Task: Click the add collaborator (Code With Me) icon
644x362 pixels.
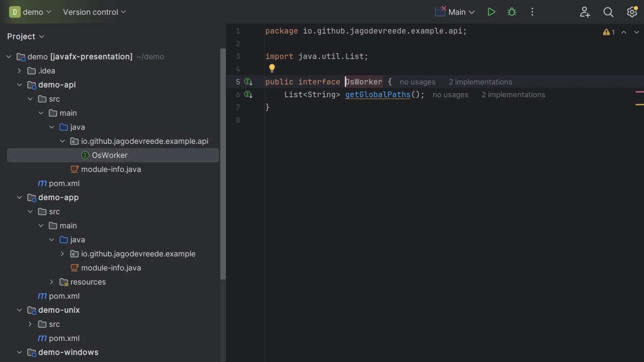Action: pos(585,12)
